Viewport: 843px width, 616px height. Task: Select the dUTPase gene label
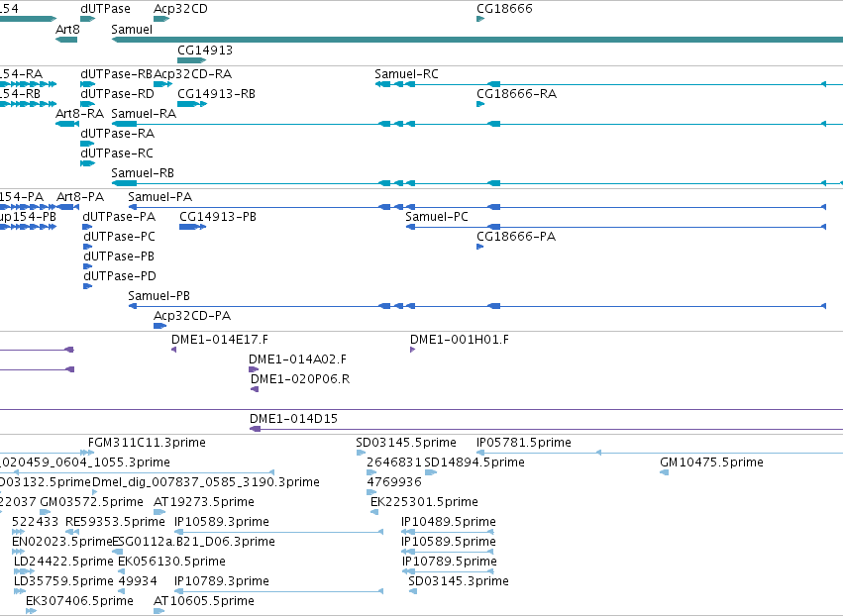click(105, 9)
